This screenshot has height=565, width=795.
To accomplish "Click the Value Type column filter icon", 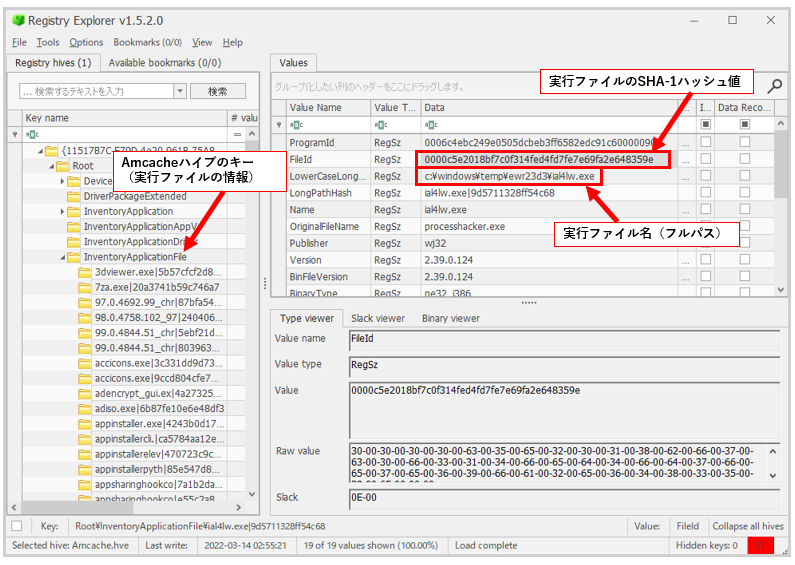I will click(381, 124).
